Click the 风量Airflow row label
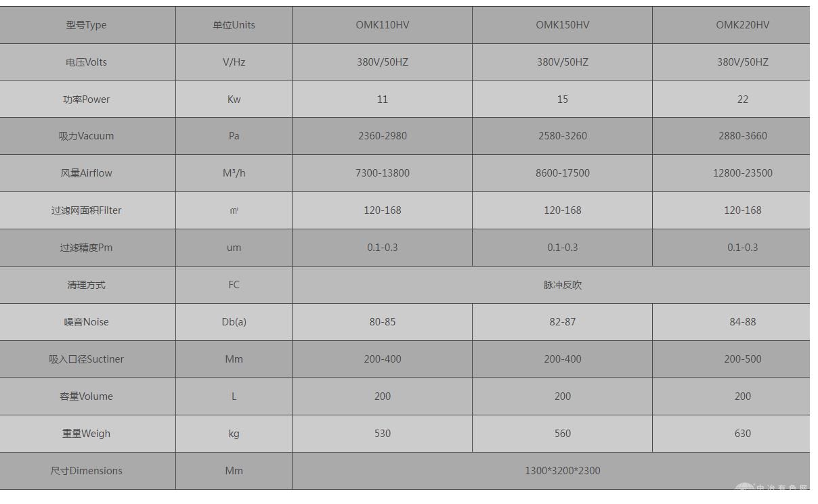The height and width of the screenshot is (504, 818). click(x=87, y=173)
